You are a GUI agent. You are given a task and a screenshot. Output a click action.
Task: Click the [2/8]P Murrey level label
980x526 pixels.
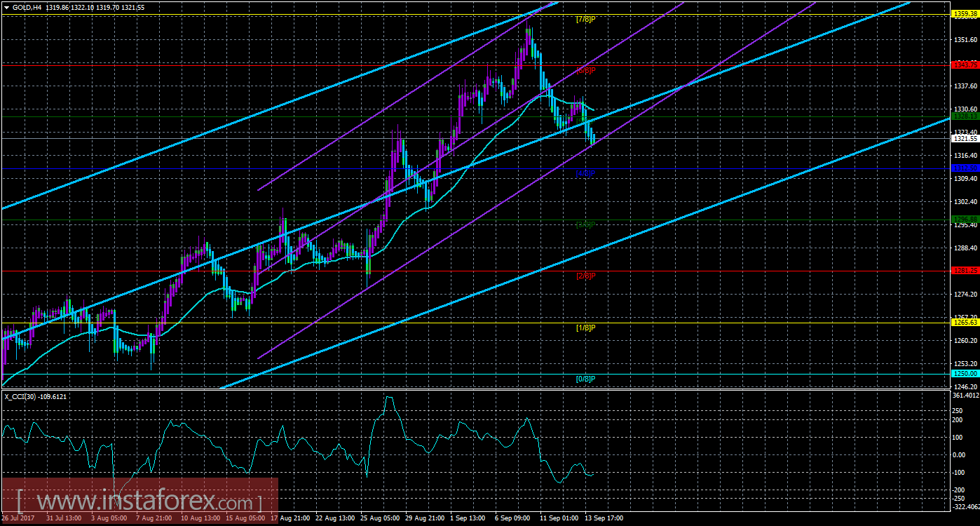585,276
